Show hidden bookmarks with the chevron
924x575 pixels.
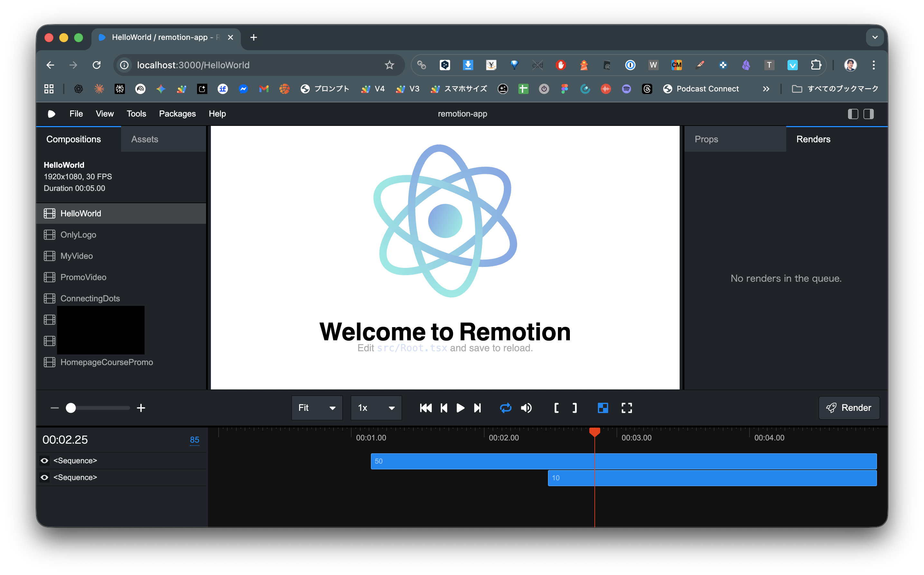766,89
